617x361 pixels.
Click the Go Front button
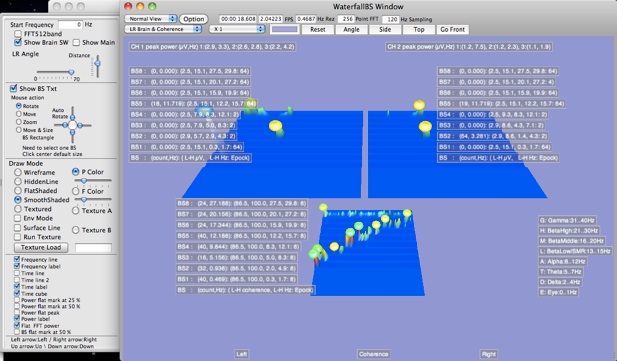coord(453,30)
